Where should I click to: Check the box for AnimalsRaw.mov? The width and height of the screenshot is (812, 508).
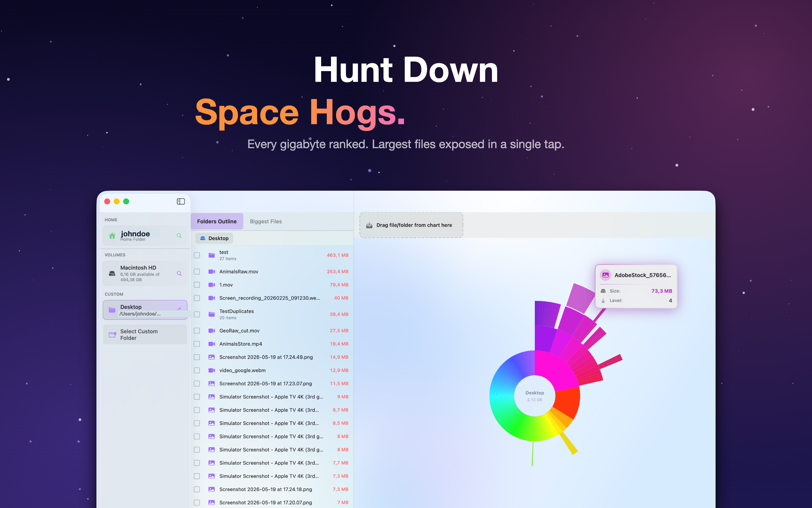(x=197, y=271)
